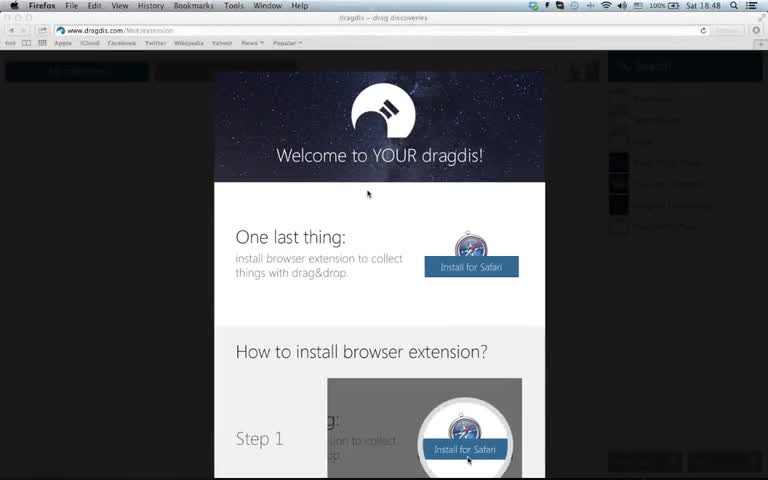Reload the page with refresh icon

(x=703, y=30)
